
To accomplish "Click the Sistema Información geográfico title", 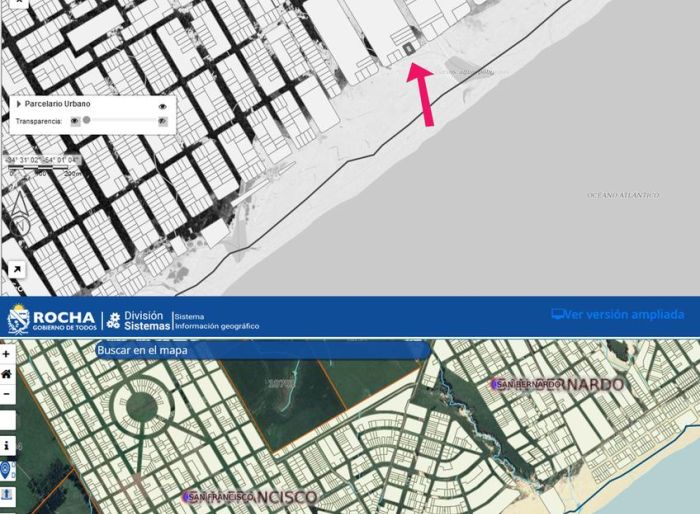I will pyautogui.click(x=217, y=321).
